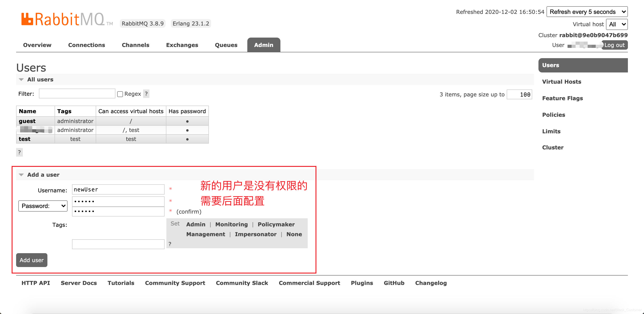Collapse the Add a user section

(x=21, y=175)
